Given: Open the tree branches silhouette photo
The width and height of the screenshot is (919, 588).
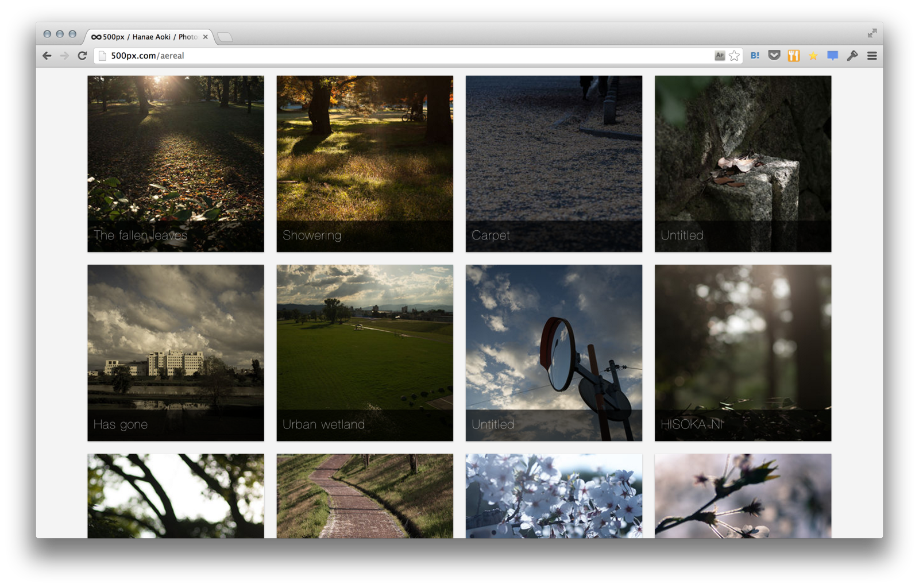Looking at the screenshot, I should 176,496.
